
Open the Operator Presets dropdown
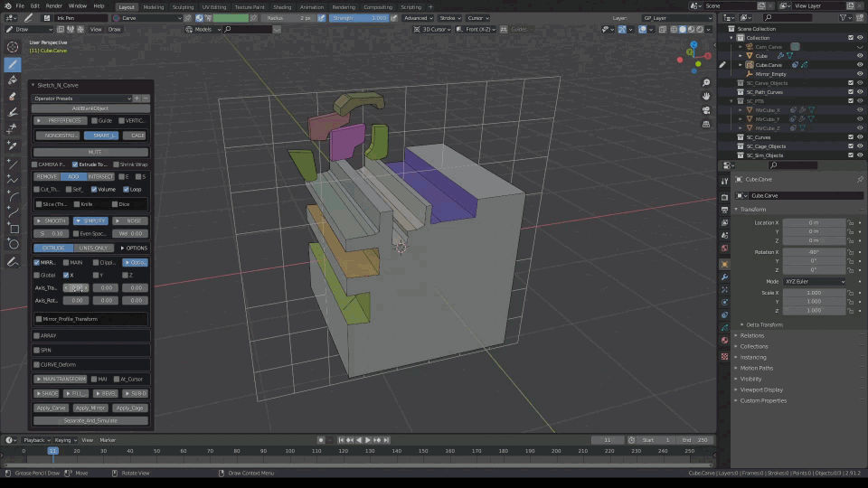81,99
